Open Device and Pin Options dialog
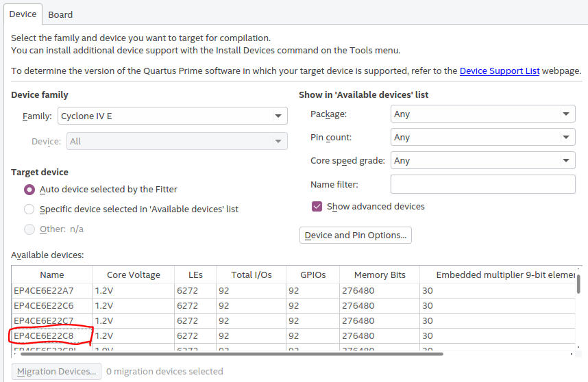The image size is (588, 382). (x=356, y=235)
